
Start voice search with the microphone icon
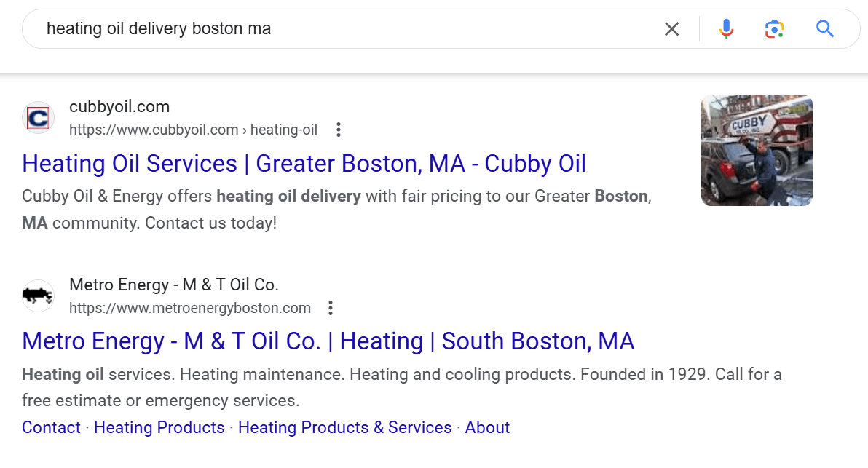point(726,29)
